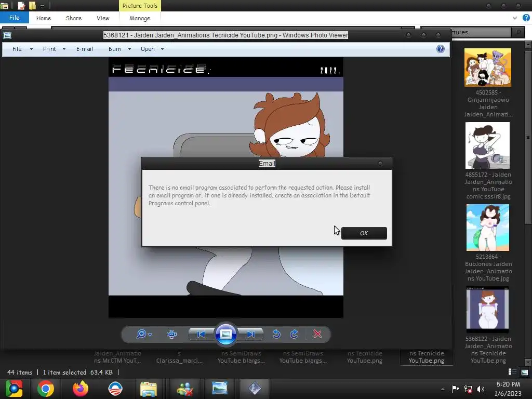Open Explorer help question mark icon
Image resolution: width=532 pixels, height=399 pixels.
[x=526, y=18]
